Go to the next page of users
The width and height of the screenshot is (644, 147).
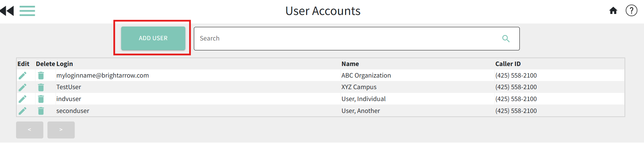pos(61,130)
